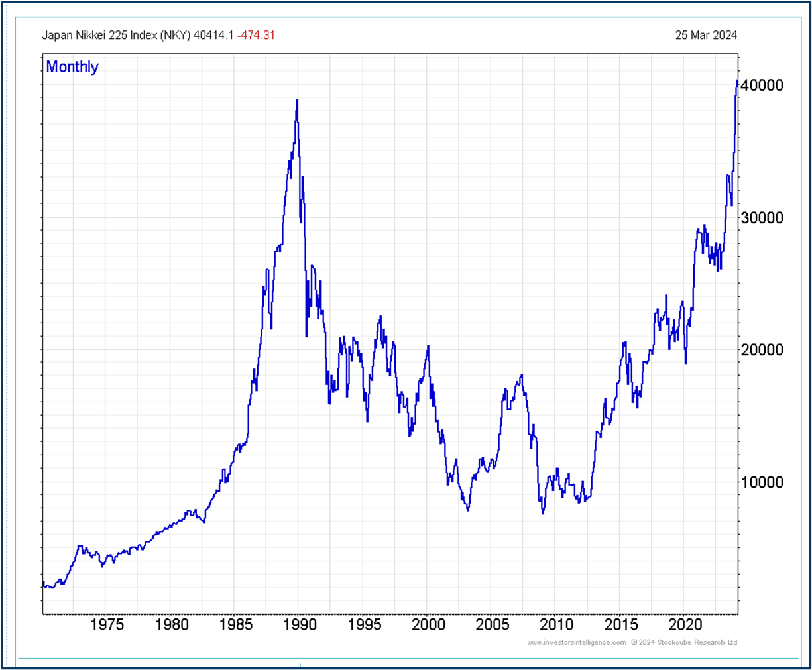Select the "2000" year label on the time axis
Screen dimensions: 812x670
pos(430,624)
